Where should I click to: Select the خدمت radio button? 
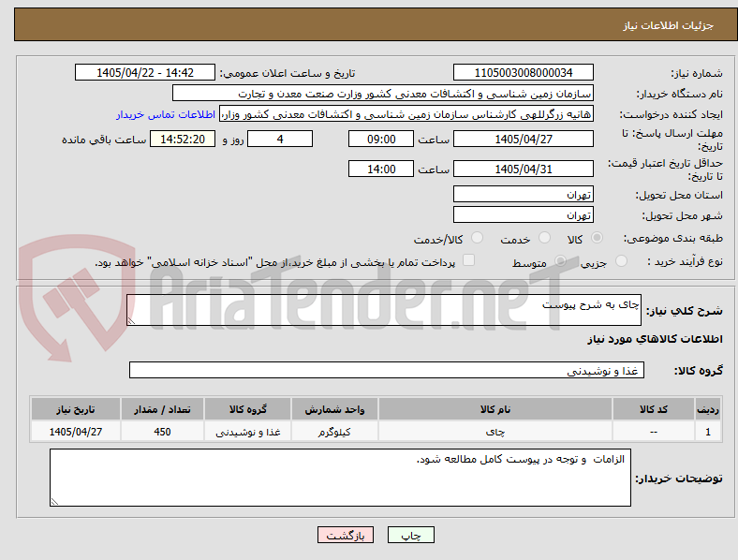click(544, 238)
